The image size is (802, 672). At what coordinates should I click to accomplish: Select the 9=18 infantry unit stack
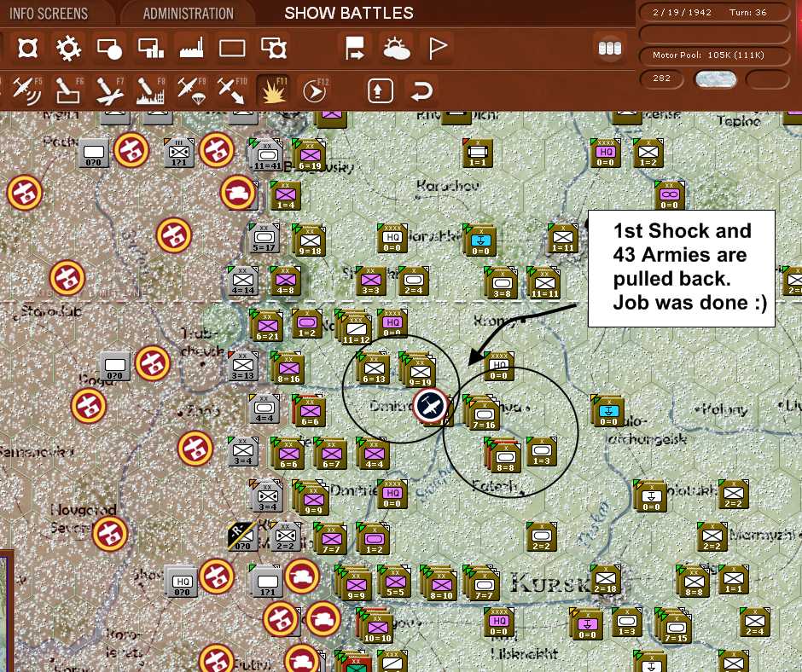coord(310,240)
